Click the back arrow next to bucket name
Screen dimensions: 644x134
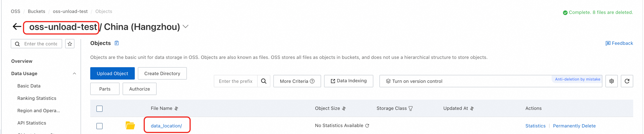(17, 27)
